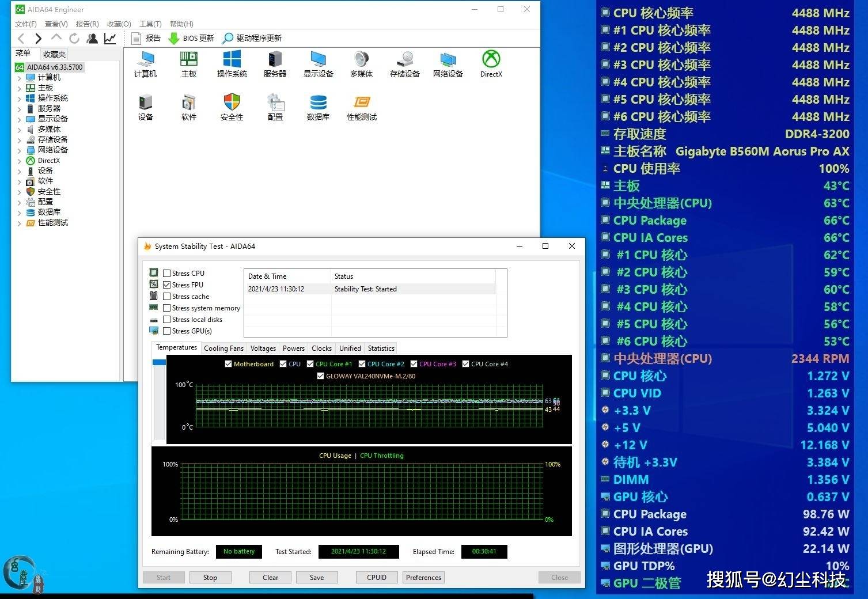Click the Stop button
The width and height of the screenshot is (868, 599).
[x=210, y=578]
